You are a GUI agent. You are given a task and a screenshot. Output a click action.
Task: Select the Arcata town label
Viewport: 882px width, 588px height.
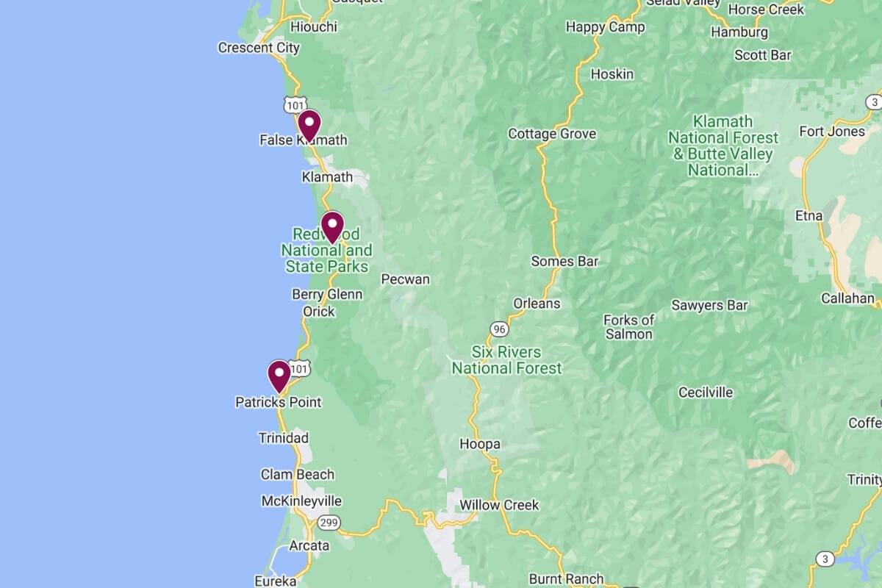point(309,546)
